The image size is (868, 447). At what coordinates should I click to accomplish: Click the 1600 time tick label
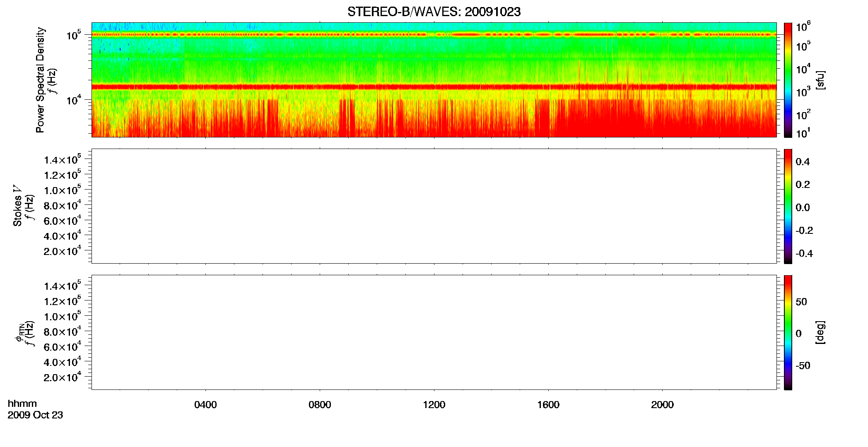tap(548, 405)
